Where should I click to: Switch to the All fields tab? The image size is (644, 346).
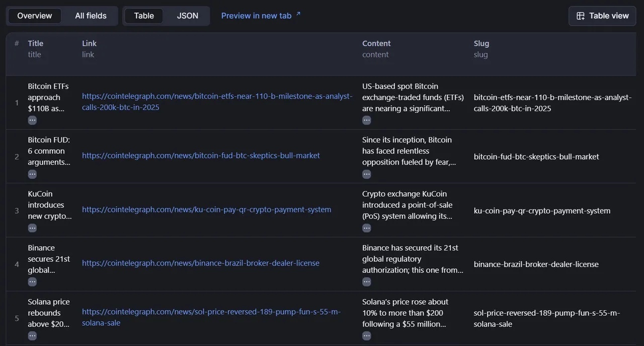[x=91, y=16]
